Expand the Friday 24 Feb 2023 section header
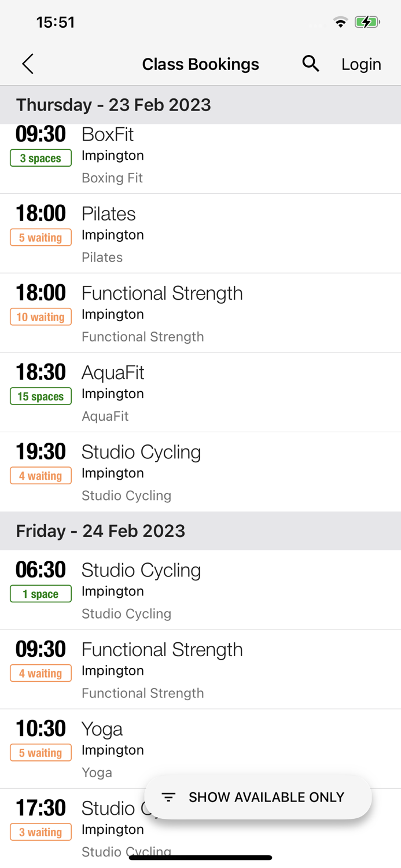Image resolution: width=401 pixels, height=868 pixels. [100, 531]
